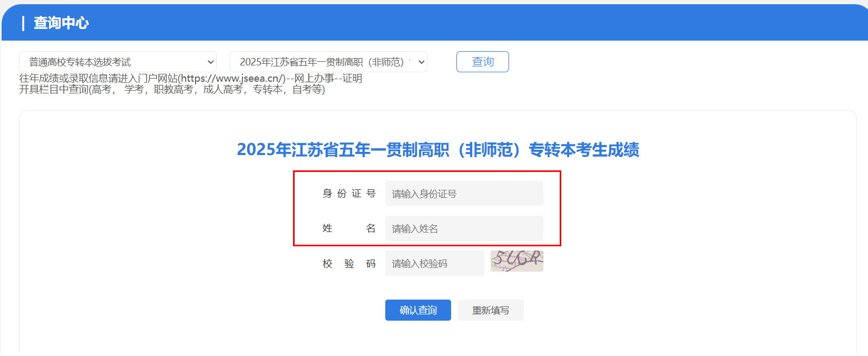Click the chevron arrow of exam type dropdown
Screen dimensions: 868x356
210,62
